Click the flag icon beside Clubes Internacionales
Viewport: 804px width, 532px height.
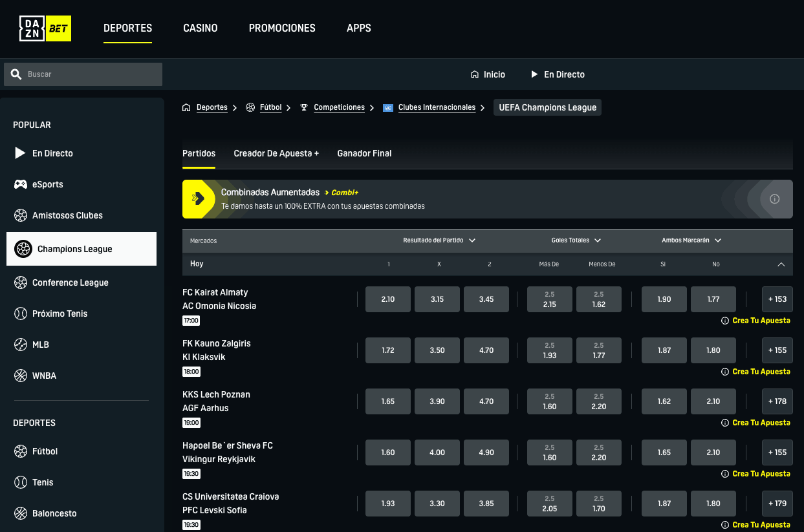pyautogui.click(x=388, y=108)
